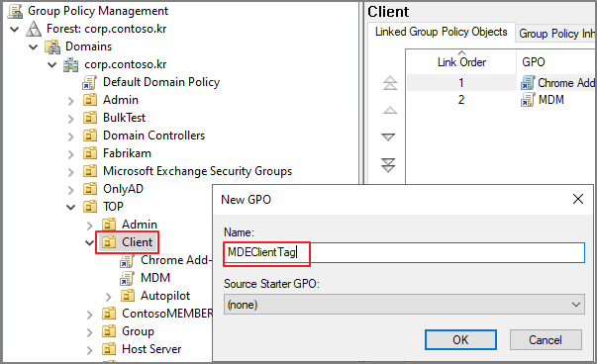Click the Host Server OU folder icon
This screenshot has width=597, height=364.
click(x=109, y=349)
